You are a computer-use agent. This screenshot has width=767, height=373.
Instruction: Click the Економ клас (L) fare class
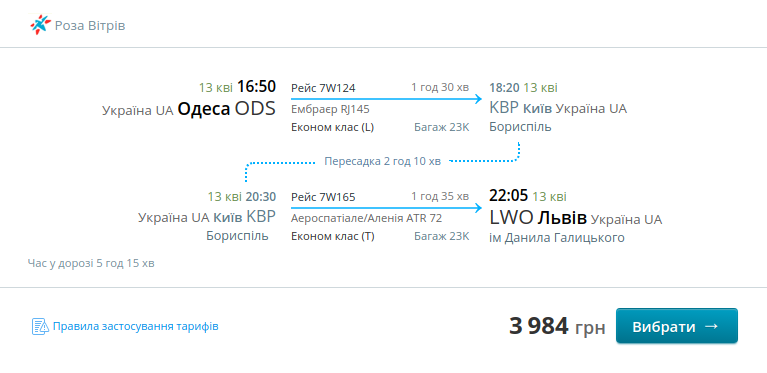click(333, 128)
